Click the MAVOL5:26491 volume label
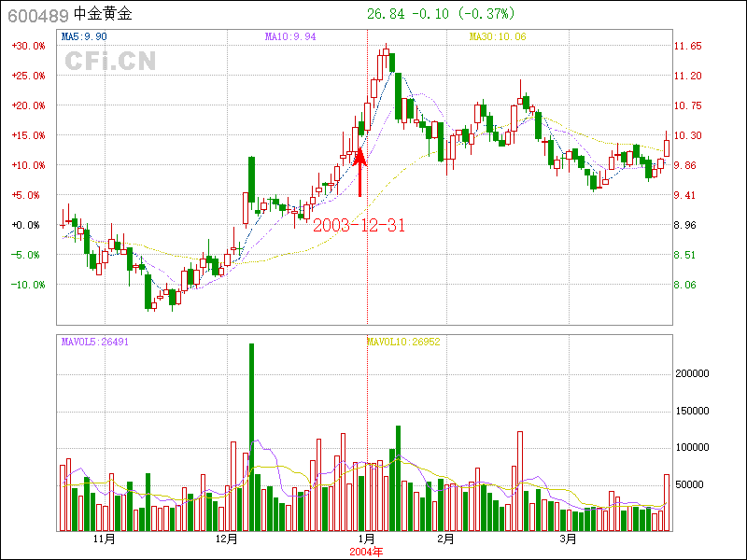Screen dimensions: 747x560 94,343
